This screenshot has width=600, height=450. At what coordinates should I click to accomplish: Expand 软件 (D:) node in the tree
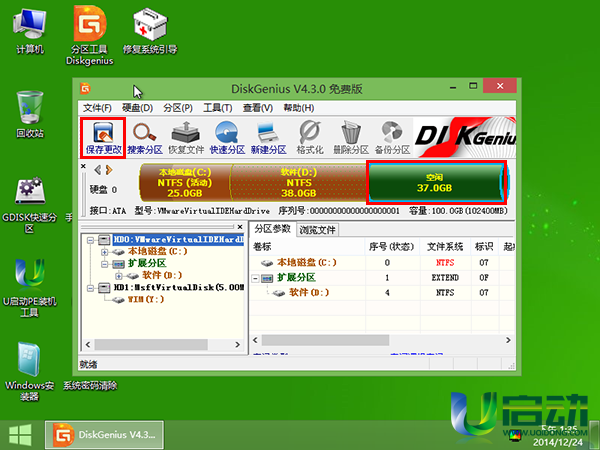tap(119, 276)
